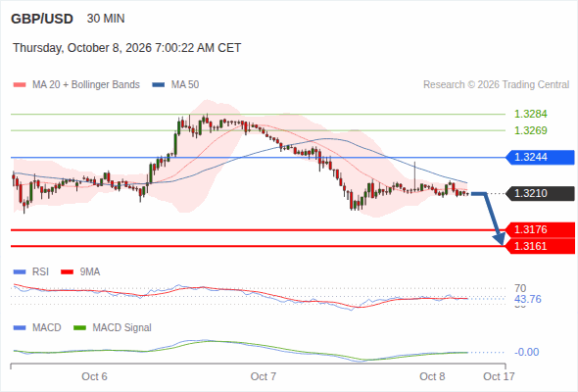Click the blue MACD legend swatch

point(20,328)
